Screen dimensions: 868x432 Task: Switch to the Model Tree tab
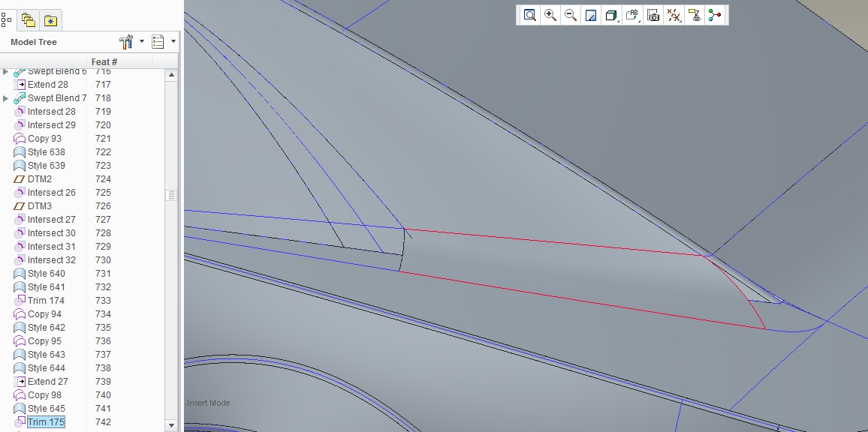[x=7, y=20]
